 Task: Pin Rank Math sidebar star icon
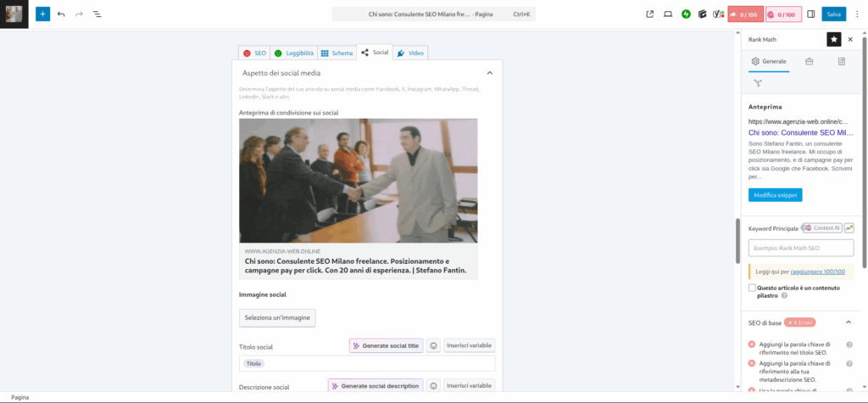coord(834,39)
